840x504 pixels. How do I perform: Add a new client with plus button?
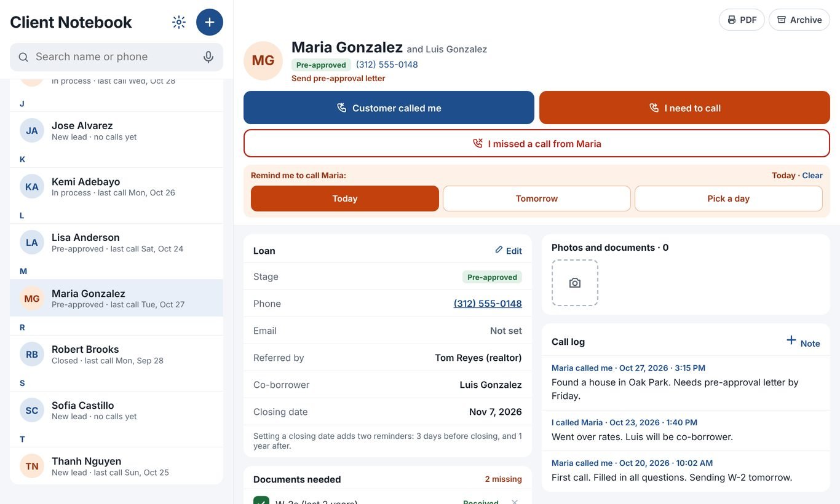tap(210, 22)
